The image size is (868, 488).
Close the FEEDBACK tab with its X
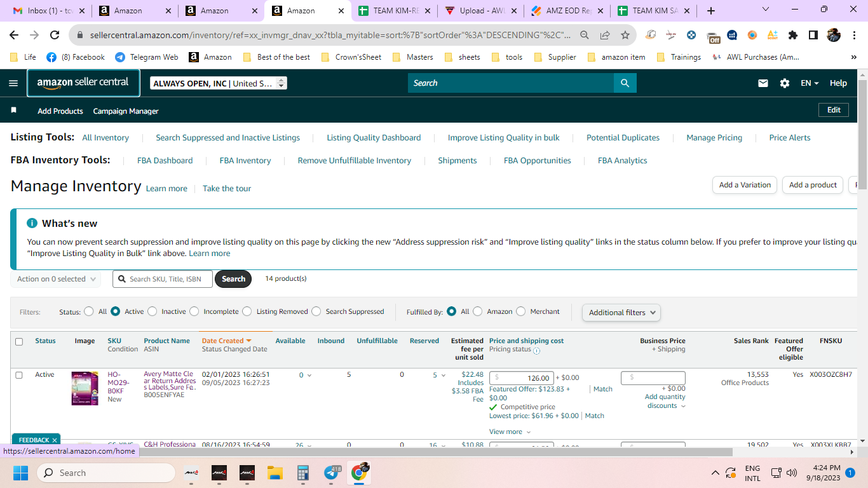[x=55, y=440]
